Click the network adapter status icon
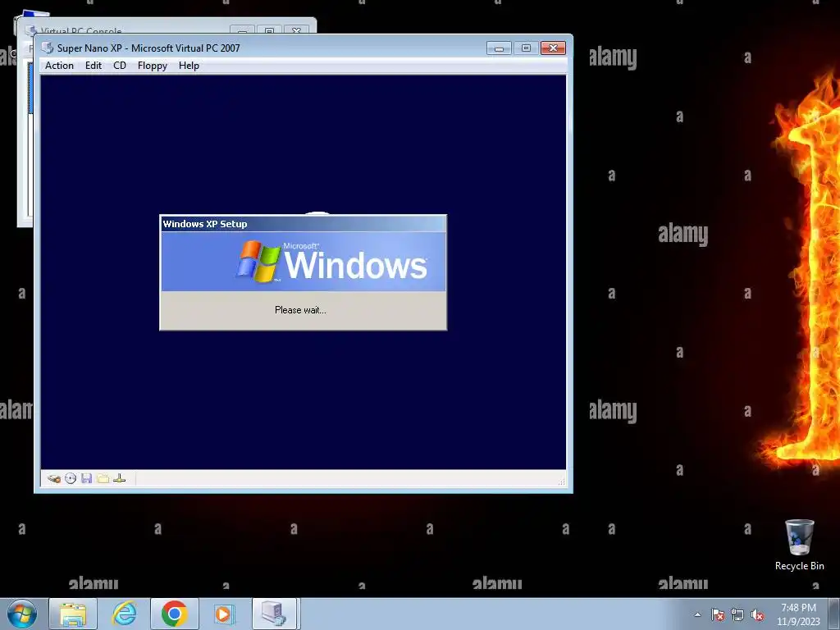840x630 pixels. click(x=120, y=478)
